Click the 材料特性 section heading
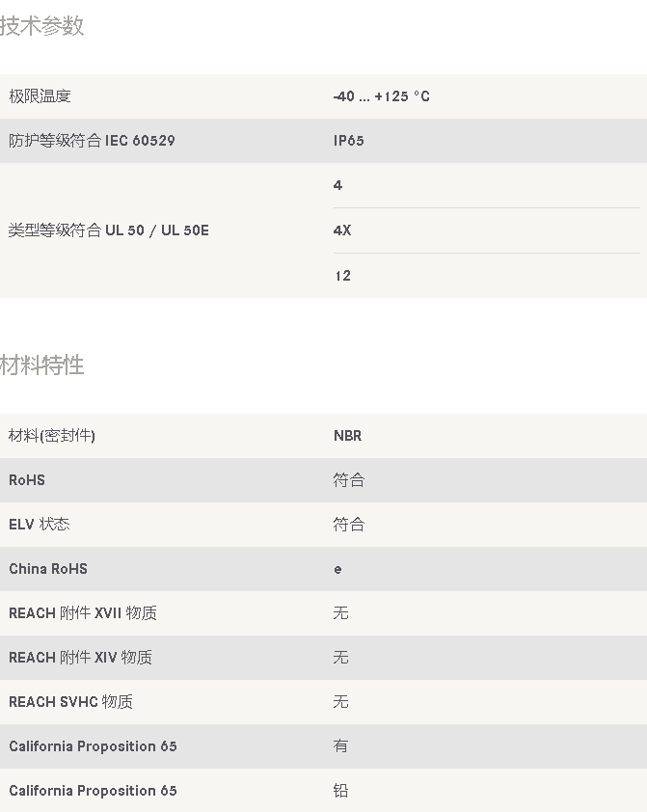The image size is (647, 812). pyautogui.click(x=41, y=365)
